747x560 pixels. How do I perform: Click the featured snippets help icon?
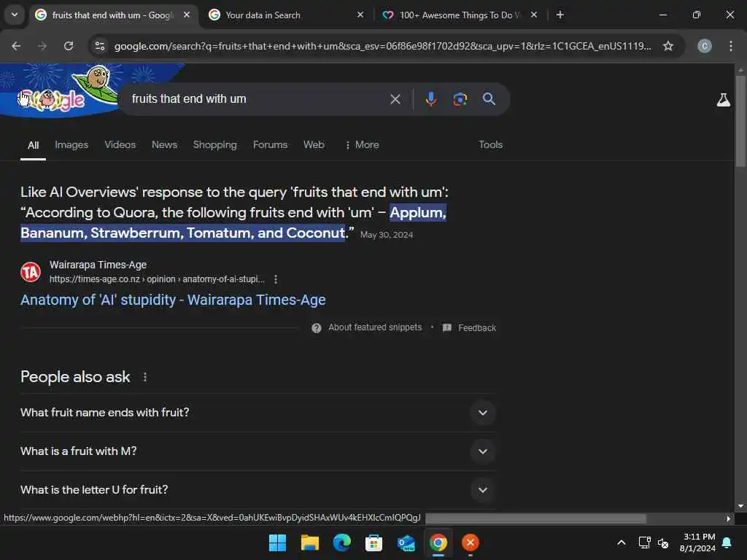pos(317,328)
